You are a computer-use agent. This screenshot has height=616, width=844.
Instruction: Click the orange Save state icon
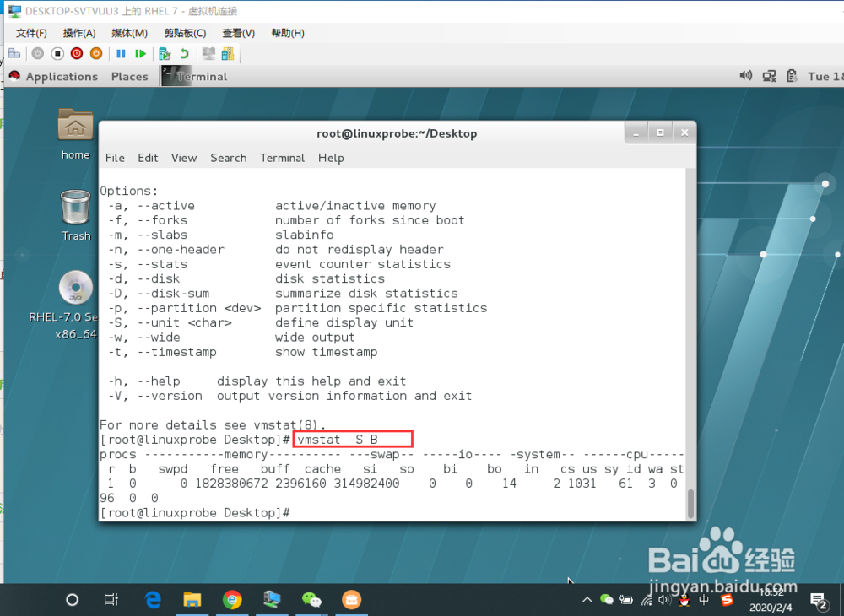(96, 53)
